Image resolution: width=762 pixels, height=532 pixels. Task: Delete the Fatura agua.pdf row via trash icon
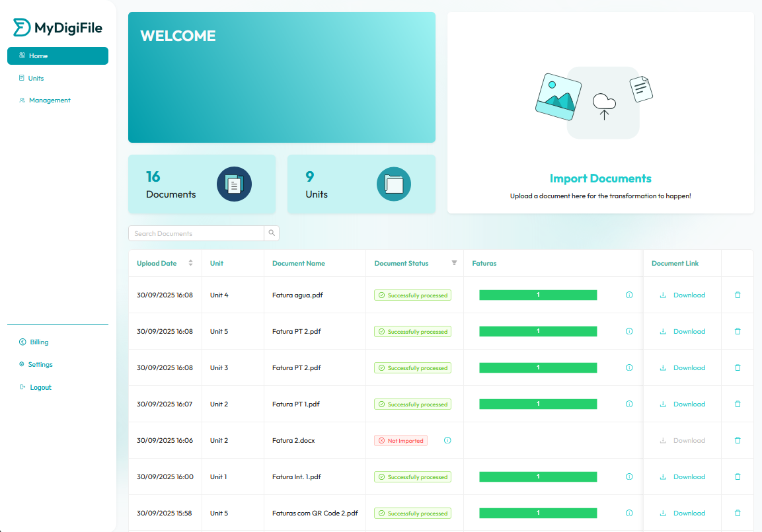pos(738,295)
